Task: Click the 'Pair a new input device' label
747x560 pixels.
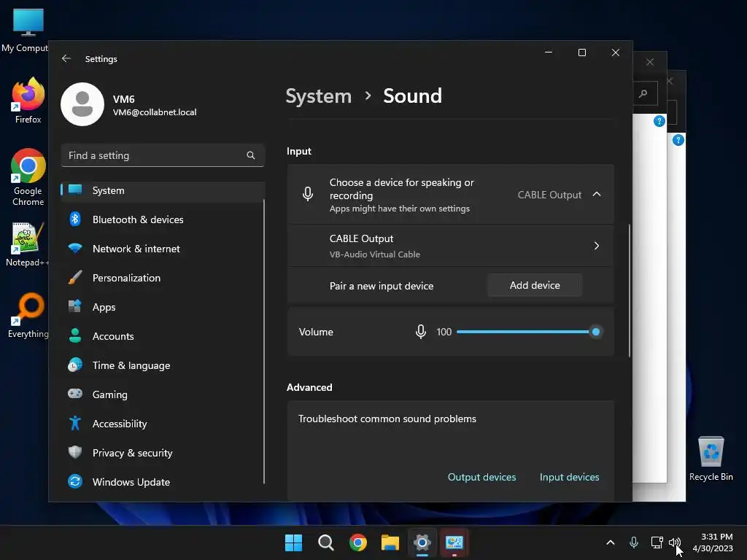Action: pyautogui.click(x=381, y=286)
